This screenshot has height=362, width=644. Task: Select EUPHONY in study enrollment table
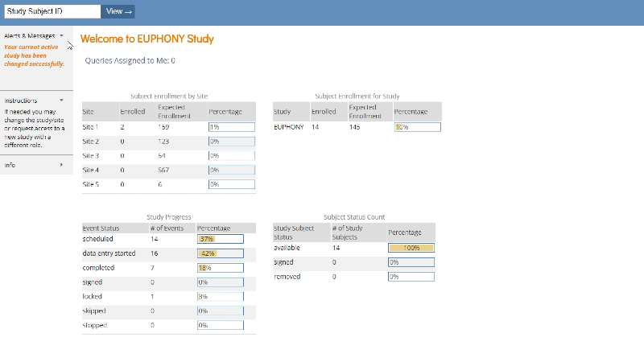pyautogui.click(x=287, y=127)
